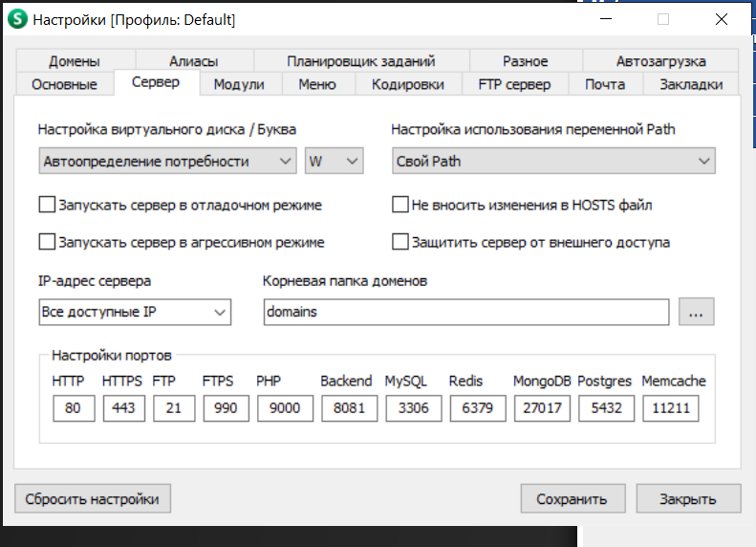Open the Домены tab
The image size is (756, 547).
(x=75, y=61)
